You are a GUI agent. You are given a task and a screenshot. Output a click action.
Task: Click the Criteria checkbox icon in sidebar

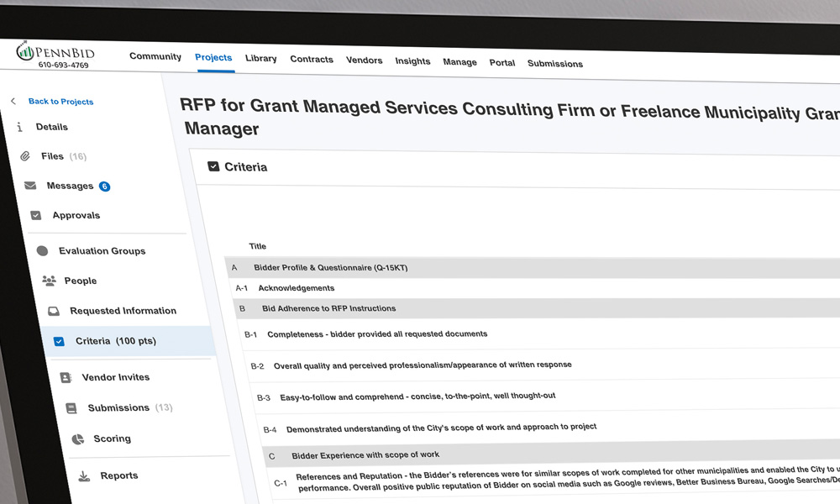(59, 341)
